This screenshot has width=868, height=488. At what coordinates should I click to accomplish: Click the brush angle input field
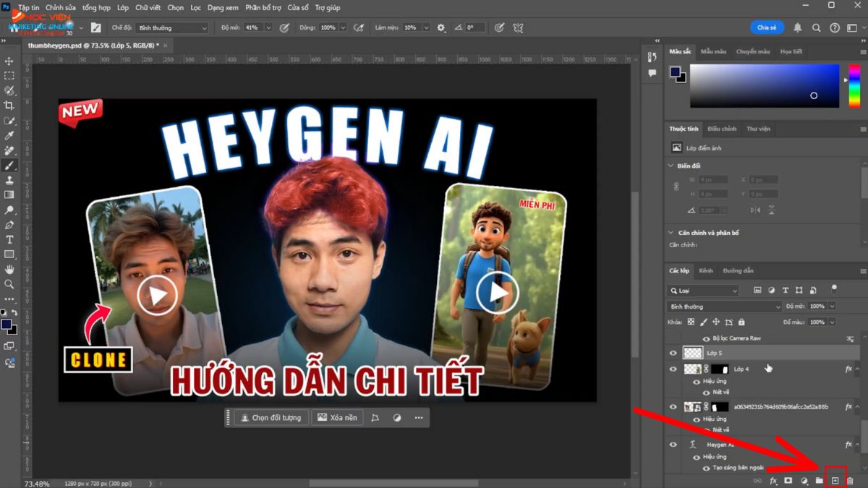474,27
